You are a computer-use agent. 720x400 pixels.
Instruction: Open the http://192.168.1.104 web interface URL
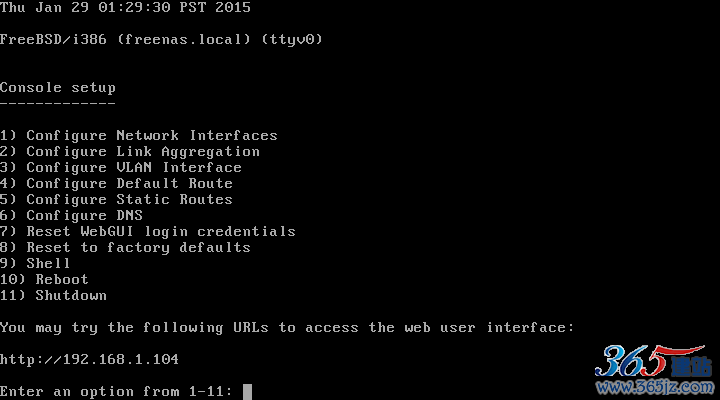point(89,360)
